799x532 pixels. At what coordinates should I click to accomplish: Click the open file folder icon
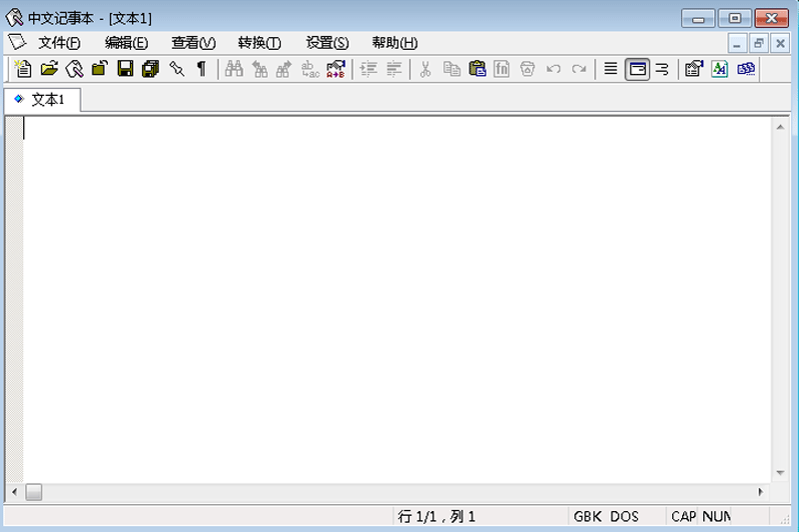click(x=49, y=69)
